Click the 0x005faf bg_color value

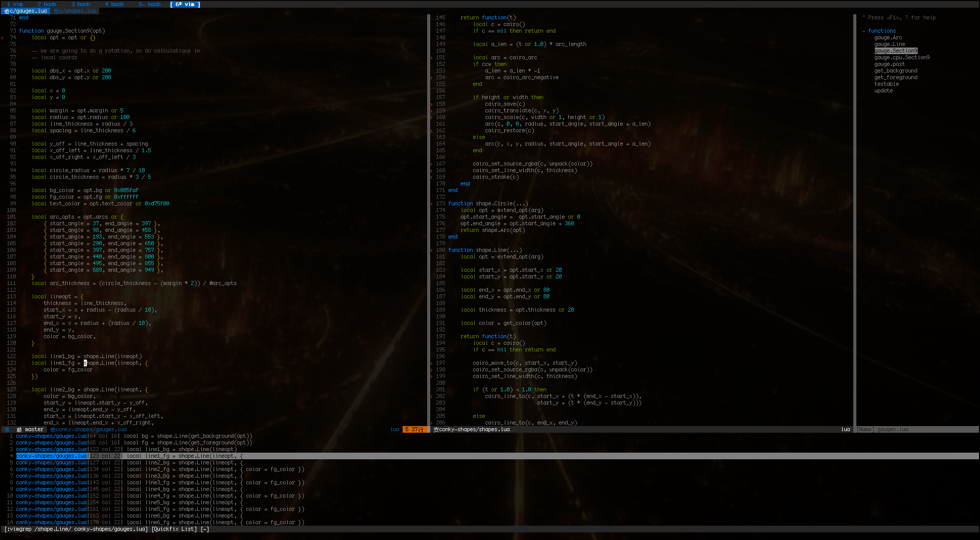click(126, 191)
